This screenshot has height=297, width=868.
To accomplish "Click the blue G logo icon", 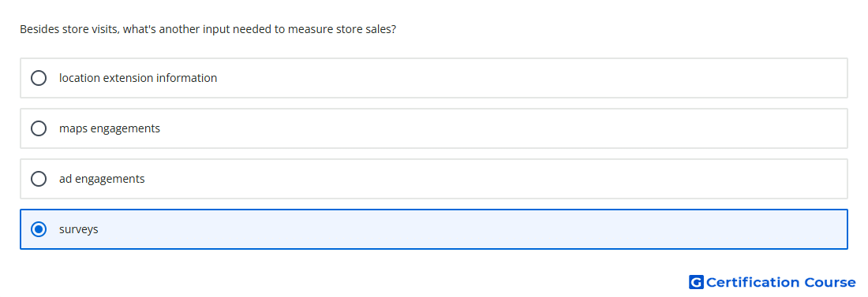I will pyautogui.click(x=696, y=282).
